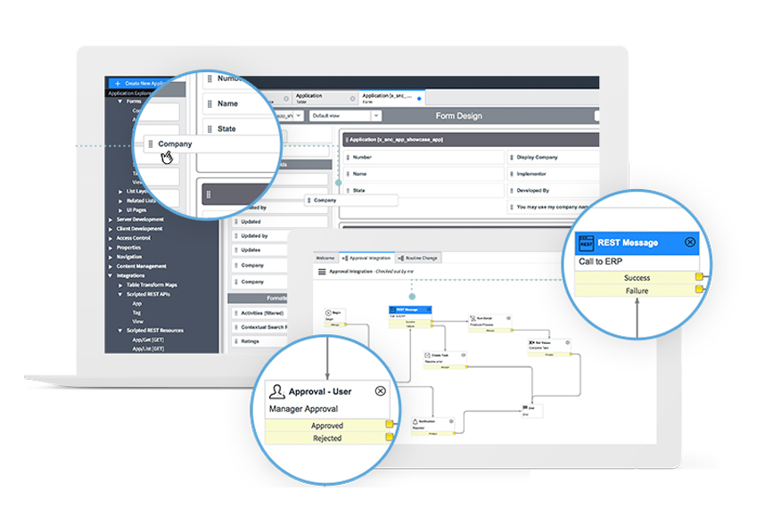Grab the drag handle of the Number form field

click(x=348, y=158)
